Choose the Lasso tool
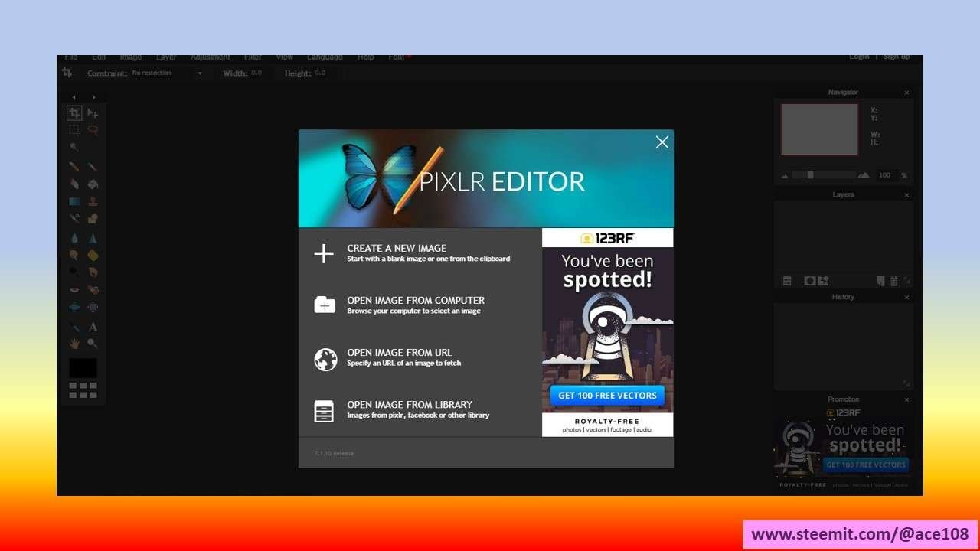 click(93, 130)
